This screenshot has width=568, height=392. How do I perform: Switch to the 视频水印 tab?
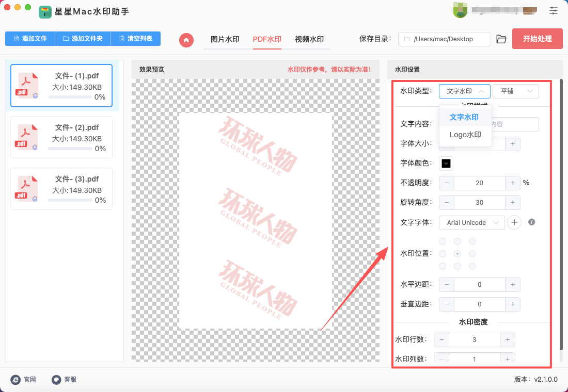(309, 39)
